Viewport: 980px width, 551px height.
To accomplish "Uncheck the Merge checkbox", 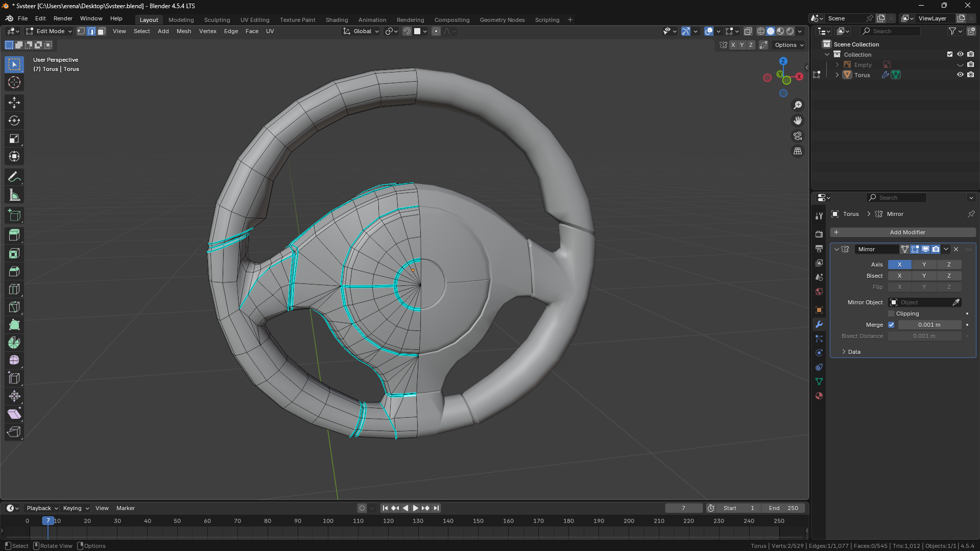I will coord(891,325).
